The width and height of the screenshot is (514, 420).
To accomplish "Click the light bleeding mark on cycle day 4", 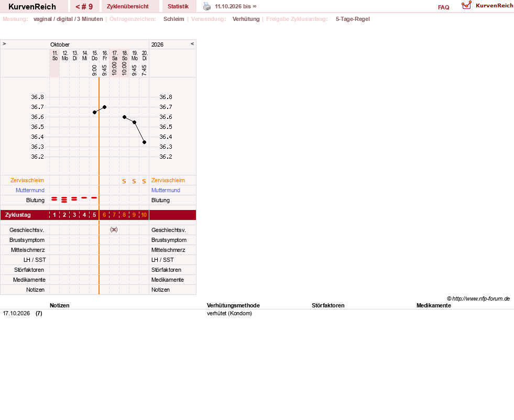I will point(84,198).
